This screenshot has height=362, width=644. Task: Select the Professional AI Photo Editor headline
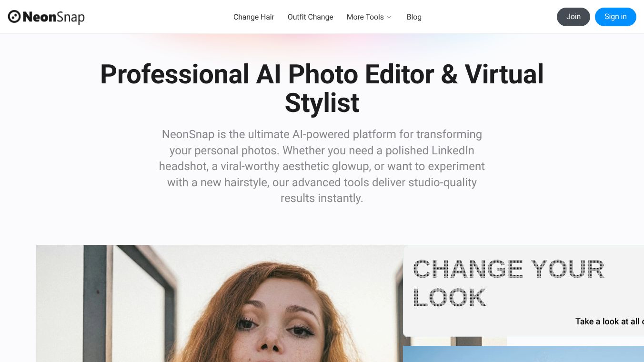click(x=322, y=89)
